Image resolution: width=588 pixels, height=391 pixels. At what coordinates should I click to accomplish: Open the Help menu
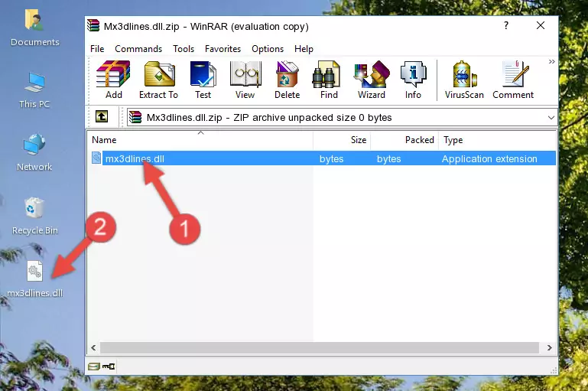(304, 49)
